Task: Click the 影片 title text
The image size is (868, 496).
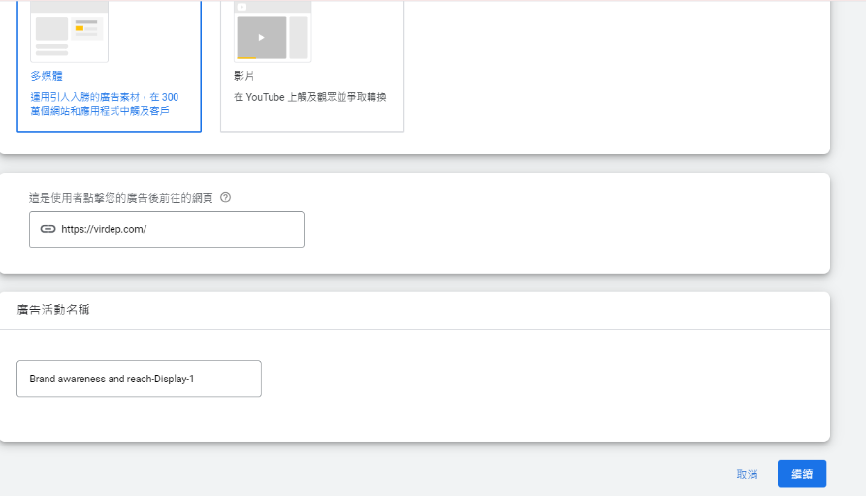Action: click(243, 76)
